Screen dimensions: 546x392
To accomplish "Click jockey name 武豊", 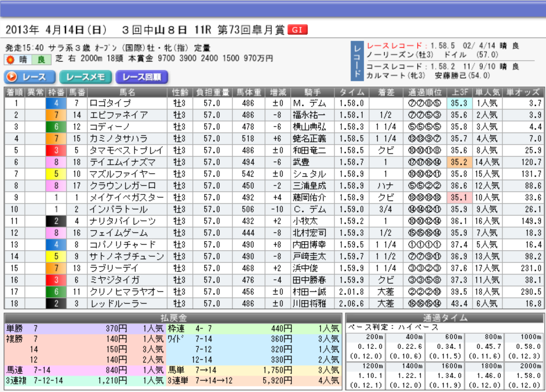I will coord(301,162).
